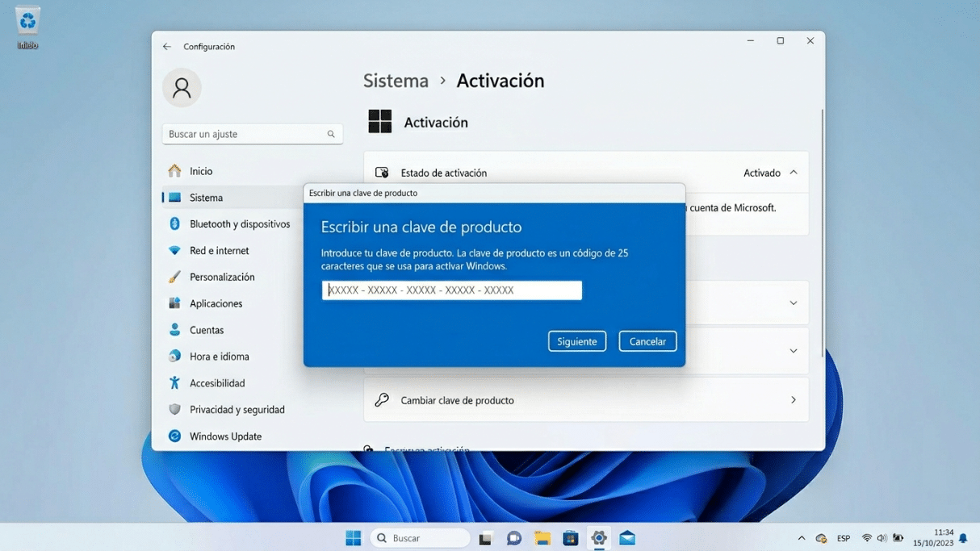Open the Red e internet wifi icon

point(174,251)
